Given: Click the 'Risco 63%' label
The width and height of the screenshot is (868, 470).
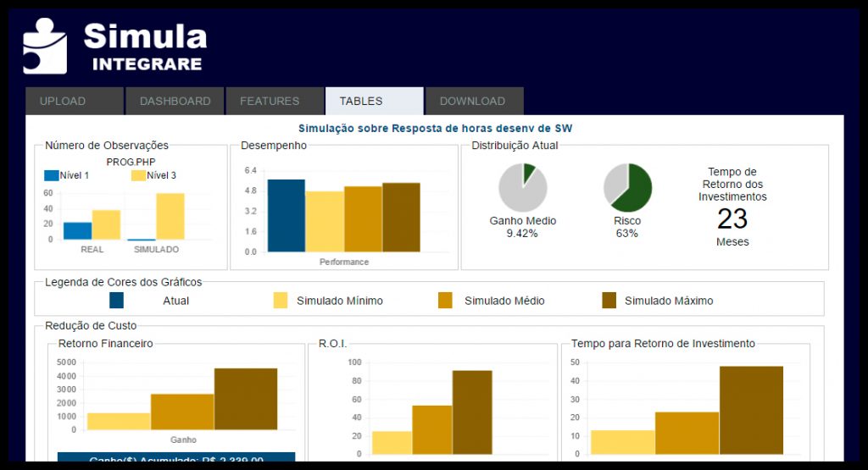Looking at the screenshot, I should coord(627,227).
